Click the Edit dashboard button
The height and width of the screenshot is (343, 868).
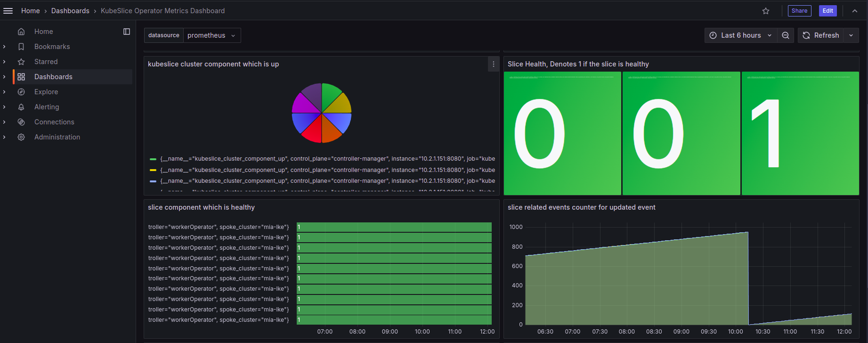click(828, 11)
